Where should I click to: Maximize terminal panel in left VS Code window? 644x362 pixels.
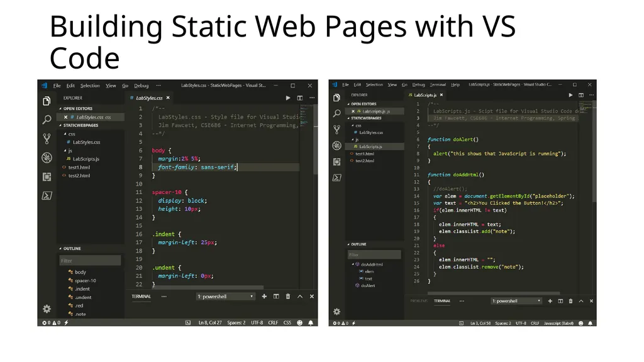[x=300, y=296]
